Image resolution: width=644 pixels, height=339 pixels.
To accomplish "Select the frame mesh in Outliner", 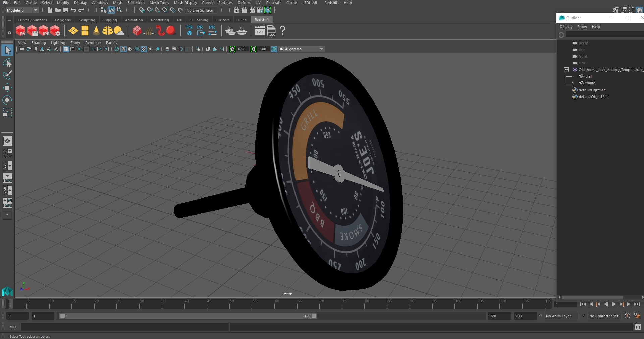I will pos(590,83).
